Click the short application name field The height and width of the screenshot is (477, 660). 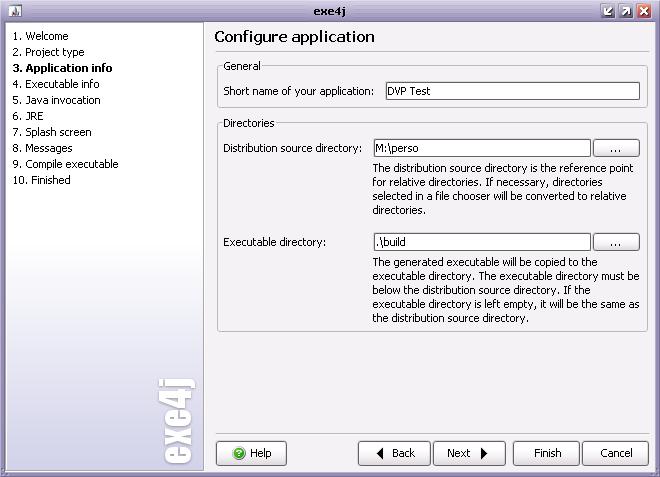coord(512,91)
